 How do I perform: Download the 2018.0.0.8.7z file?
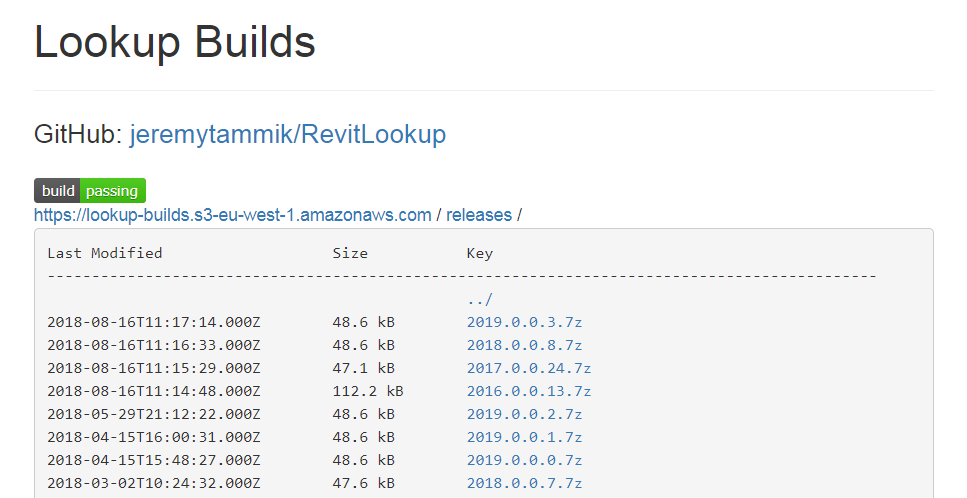point(524,345)
